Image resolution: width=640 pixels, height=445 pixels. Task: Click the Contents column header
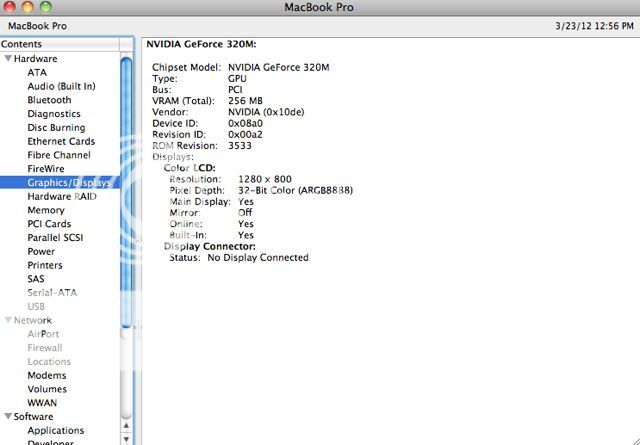point(60,44)
